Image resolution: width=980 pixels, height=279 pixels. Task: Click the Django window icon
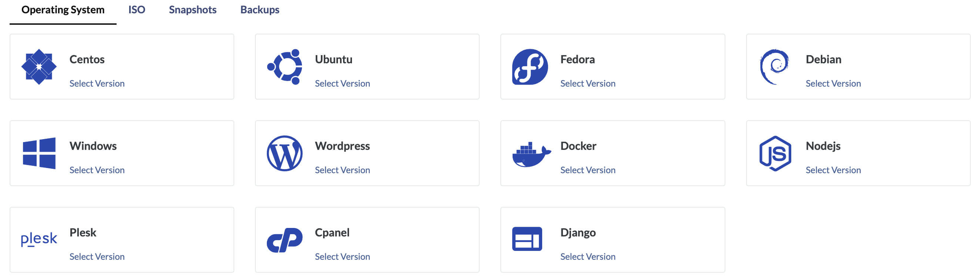coord(527,239)
